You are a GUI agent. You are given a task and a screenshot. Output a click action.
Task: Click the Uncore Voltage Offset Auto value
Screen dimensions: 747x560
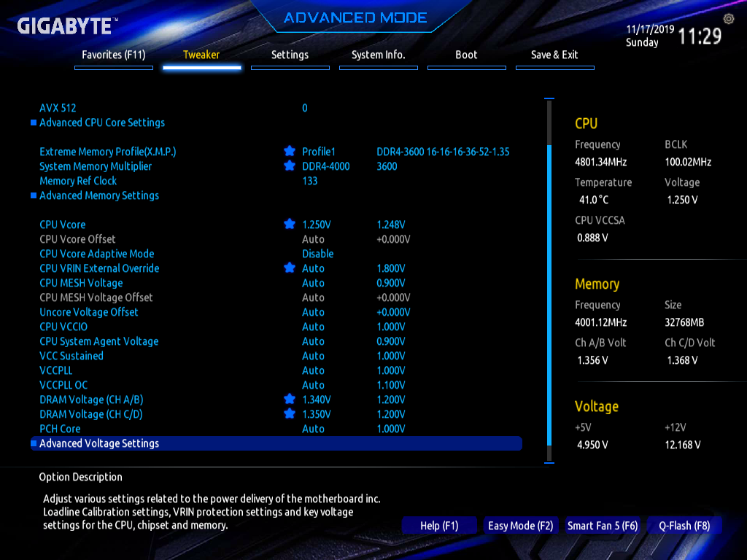pos(313,312)
